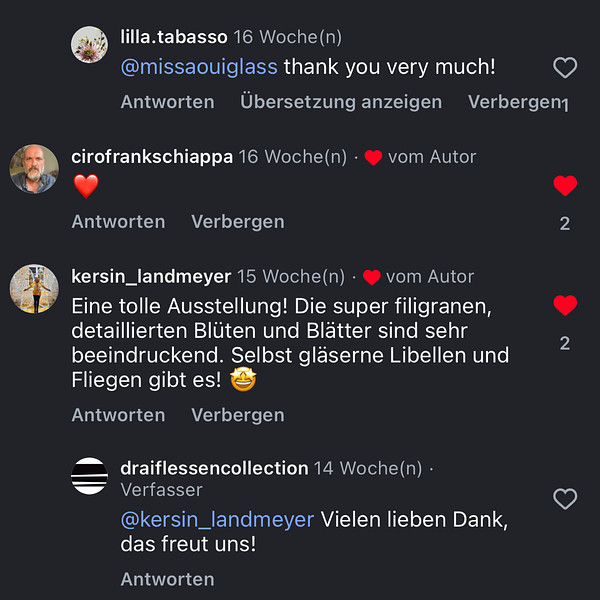
Task: Hide lilla.tabasso's comment via Verbergen
Action: [512, 102]
